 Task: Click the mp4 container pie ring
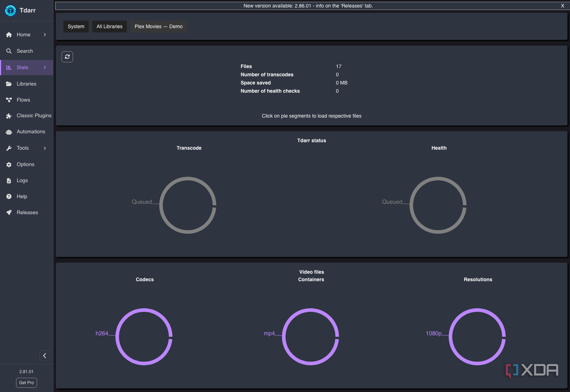point(310,337)
